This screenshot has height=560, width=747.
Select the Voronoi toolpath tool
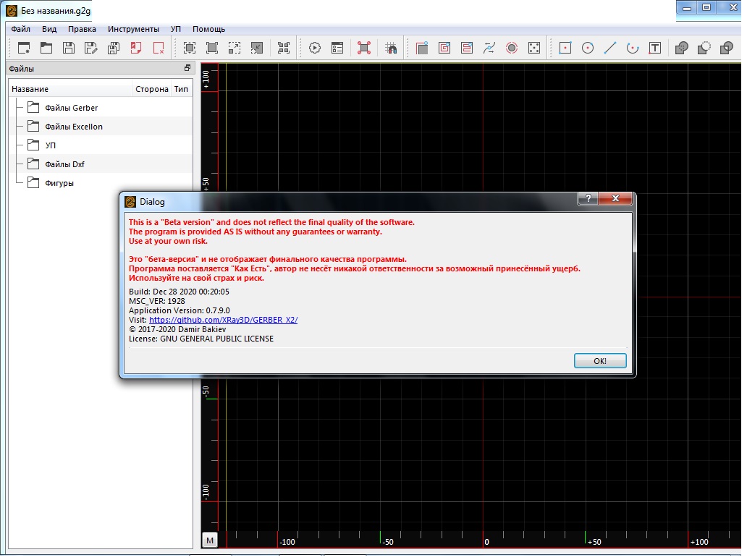click(x=489, y=48)
